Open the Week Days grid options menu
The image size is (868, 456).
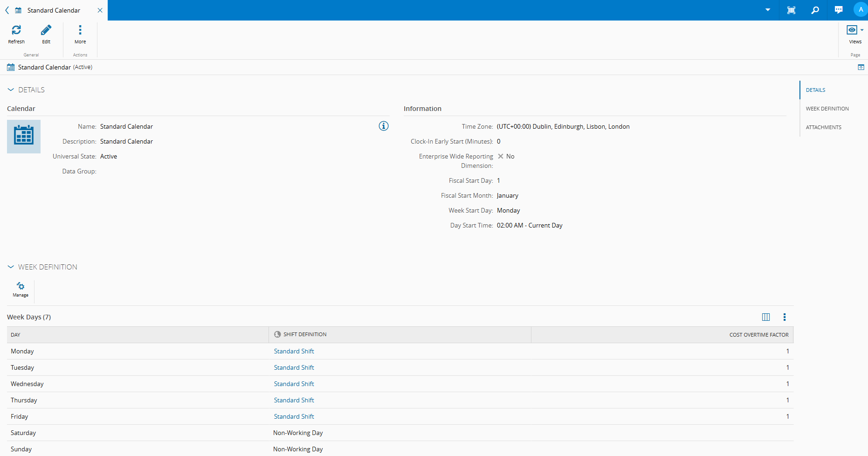(x=785, y=318)
